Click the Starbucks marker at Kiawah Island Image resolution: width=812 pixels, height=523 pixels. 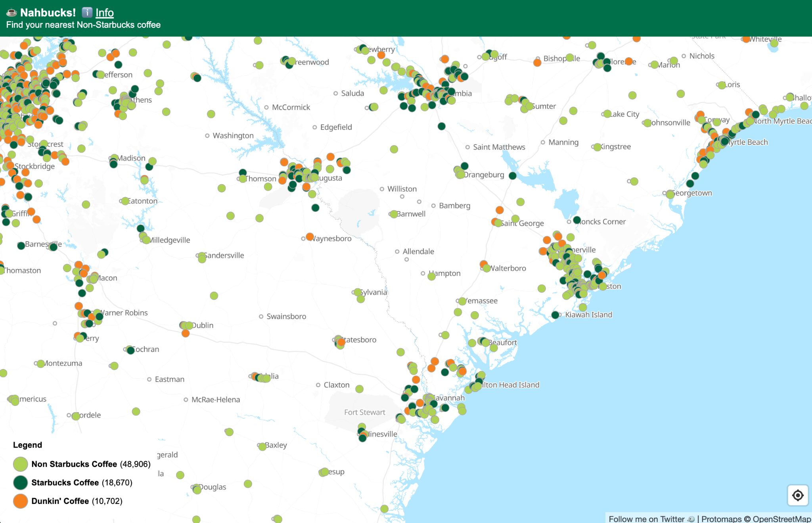(555, 315)
